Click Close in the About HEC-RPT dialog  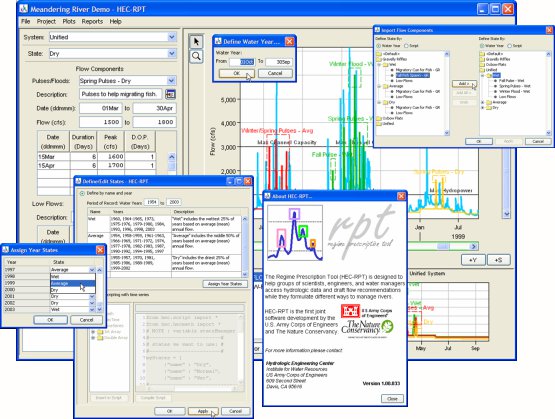pyautogui.click(x=392, y=398)
